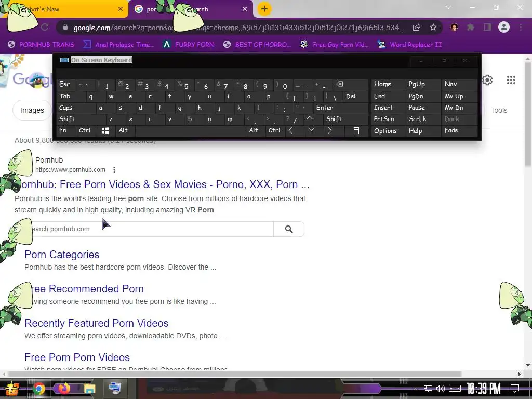The width and height of the screenshot is (532, 399).
Task: Click the left arrow key on the keyboard
Action: tap(290, 130)
